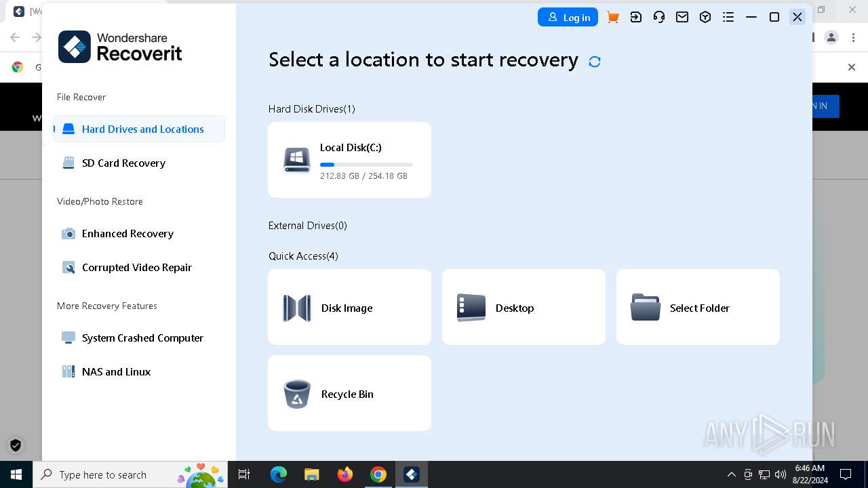Close the Chrome banner with X
Screen dimensions: 868x488
(852, 67)
